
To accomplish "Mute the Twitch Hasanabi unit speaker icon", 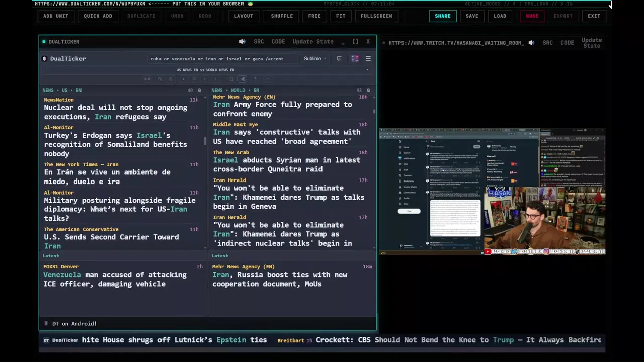I will pos(531,43).
